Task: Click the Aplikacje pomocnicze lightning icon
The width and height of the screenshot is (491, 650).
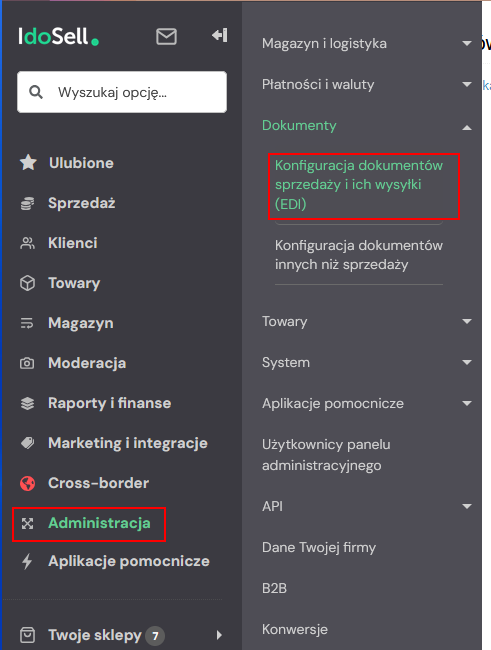Action: pyautogui.click(x=27, y=561)
